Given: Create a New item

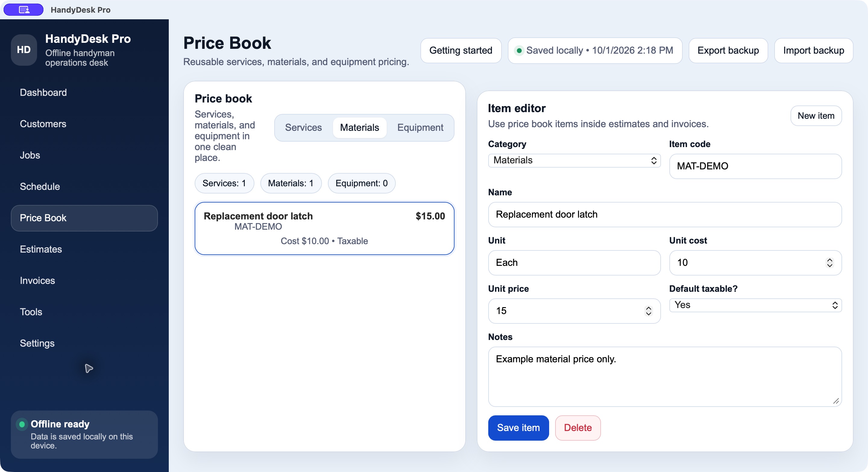Looking at the screenshot, I should pyautogui.click(x=816, y=116).
